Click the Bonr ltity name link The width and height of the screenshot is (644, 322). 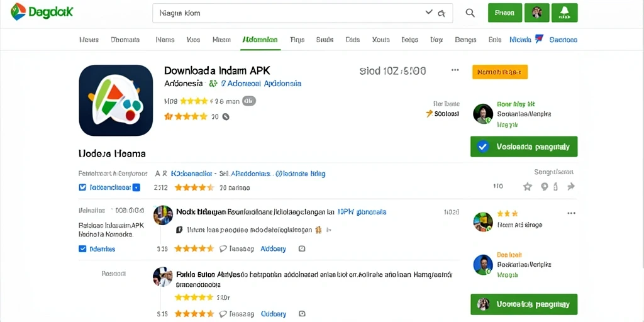coord(516,104)
